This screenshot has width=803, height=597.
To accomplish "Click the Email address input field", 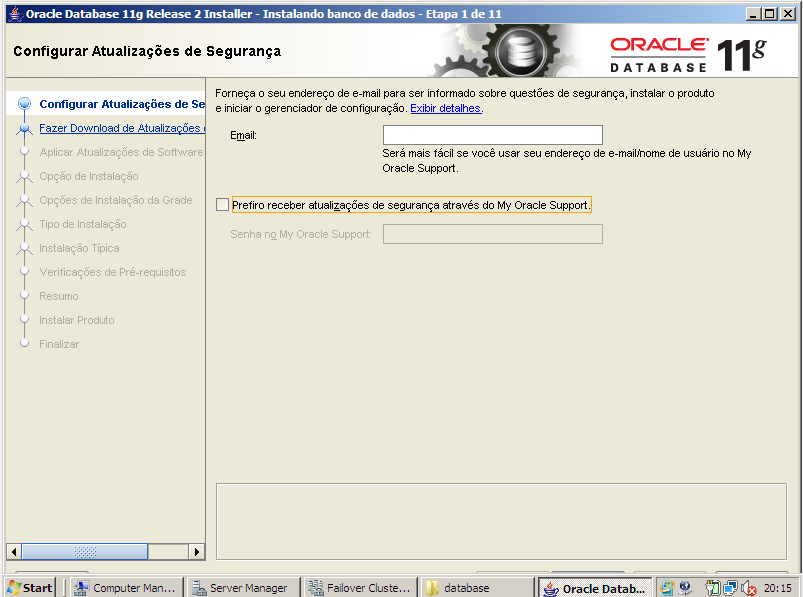I will [x=493, y=135].
